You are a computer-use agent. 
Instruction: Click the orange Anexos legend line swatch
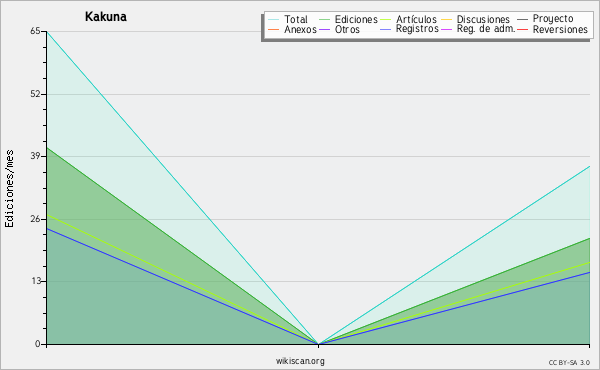tap(274, 29)
